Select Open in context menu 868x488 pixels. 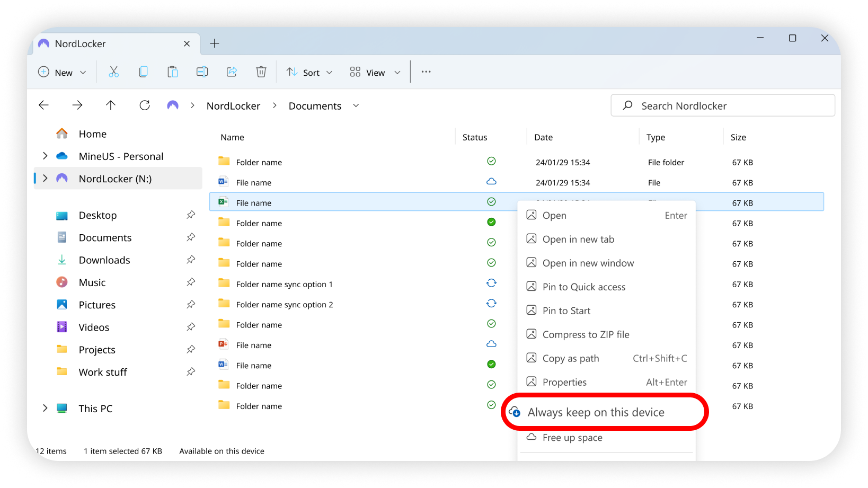(606, 215)
